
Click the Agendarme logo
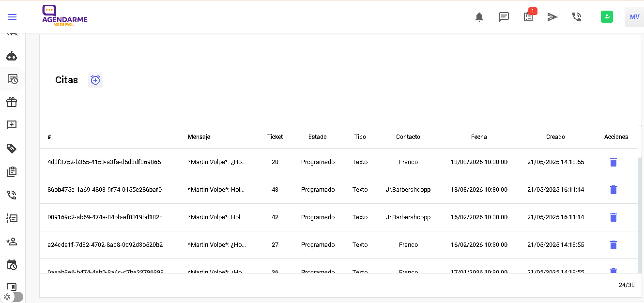pyautogui.click(x=65, y=16)
